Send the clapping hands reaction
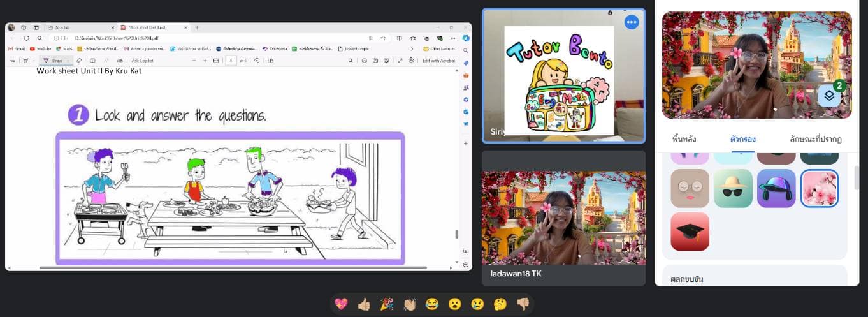The image size is (868, 317). [x=409, y=304]
